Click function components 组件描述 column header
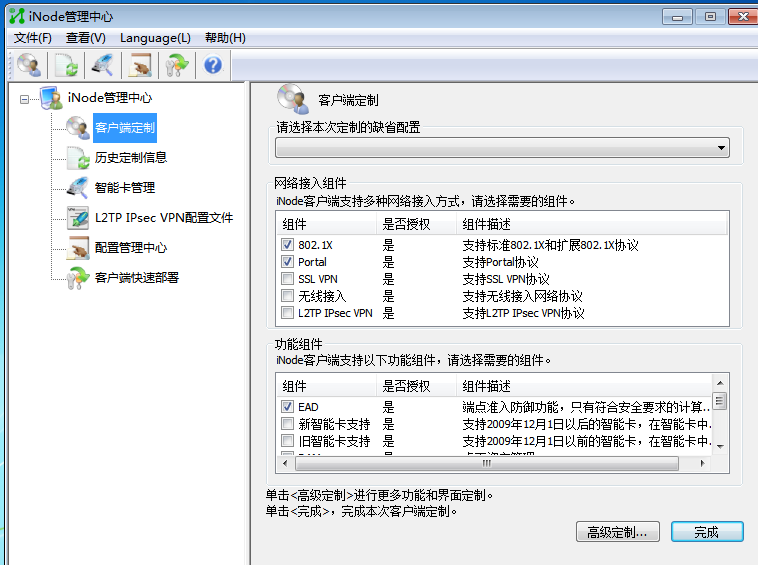This screenshot has height=565, width=758. click(584, 386)
